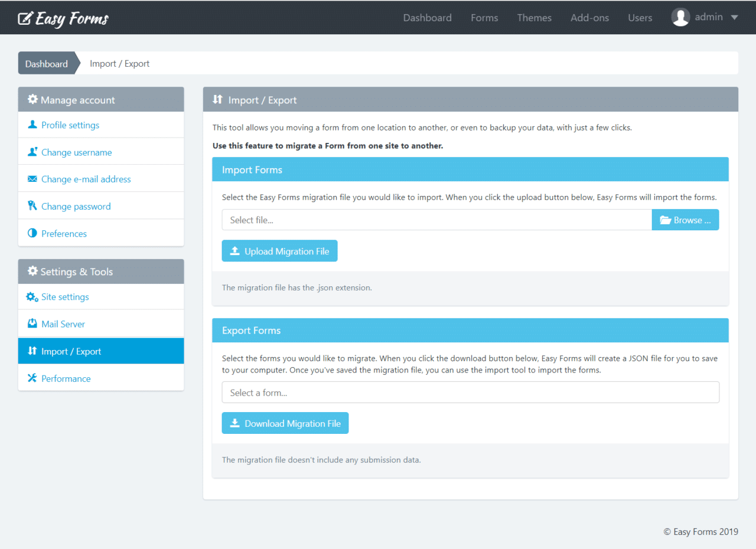Open the Select a form dropdown

tap(471, 393)
